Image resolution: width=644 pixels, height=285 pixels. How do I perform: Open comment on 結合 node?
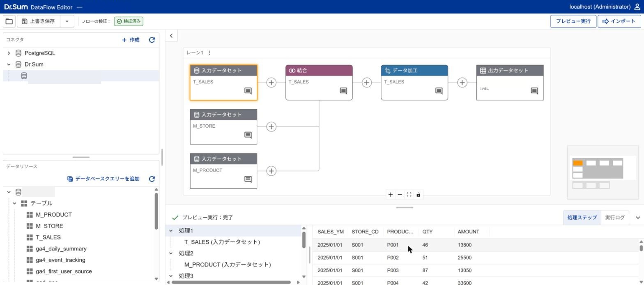click(343, 91)
